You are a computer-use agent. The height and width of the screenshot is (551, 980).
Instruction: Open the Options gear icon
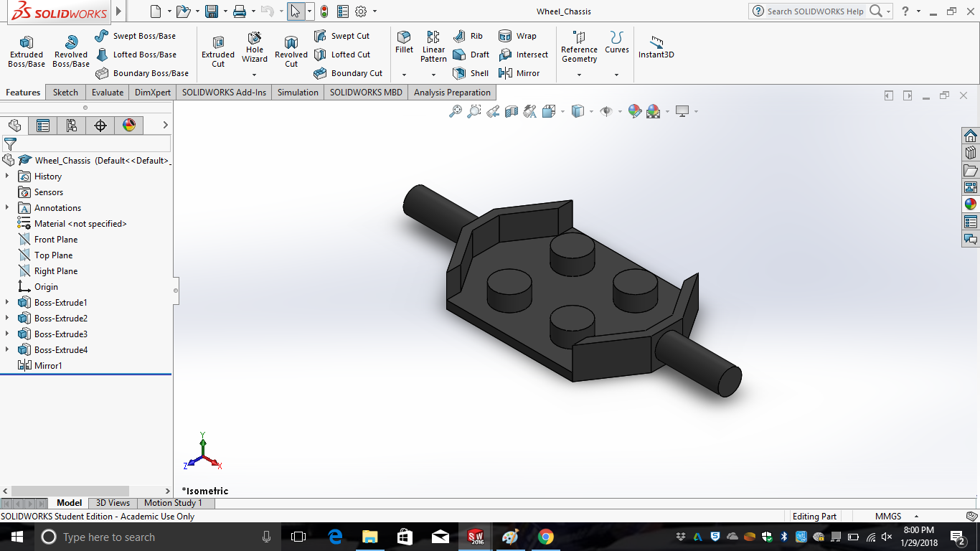tap(361, 11)
